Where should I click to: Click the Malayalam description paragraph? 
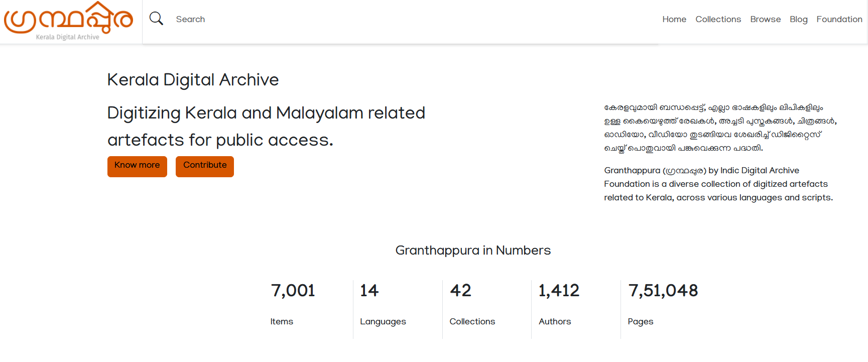(720, 128)
